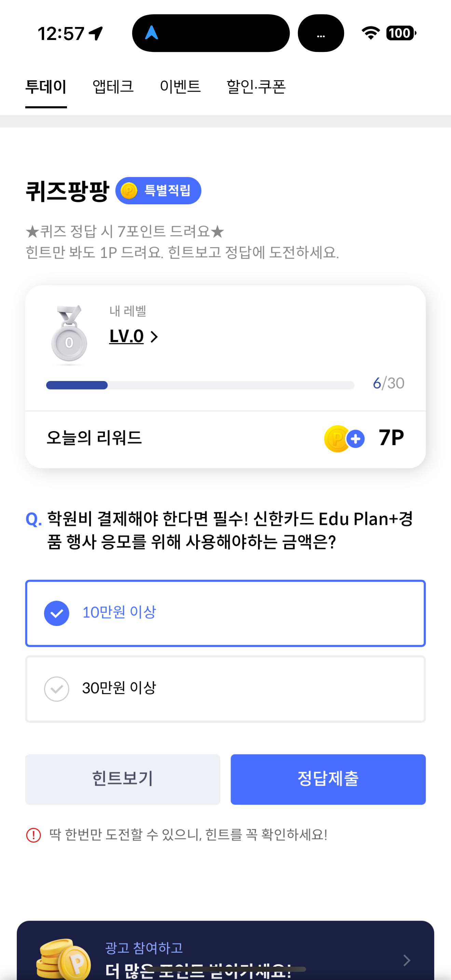Tap the 6/30 level progress bar
Viewport: 451px width, 980px height.
(x=200, y=385)
